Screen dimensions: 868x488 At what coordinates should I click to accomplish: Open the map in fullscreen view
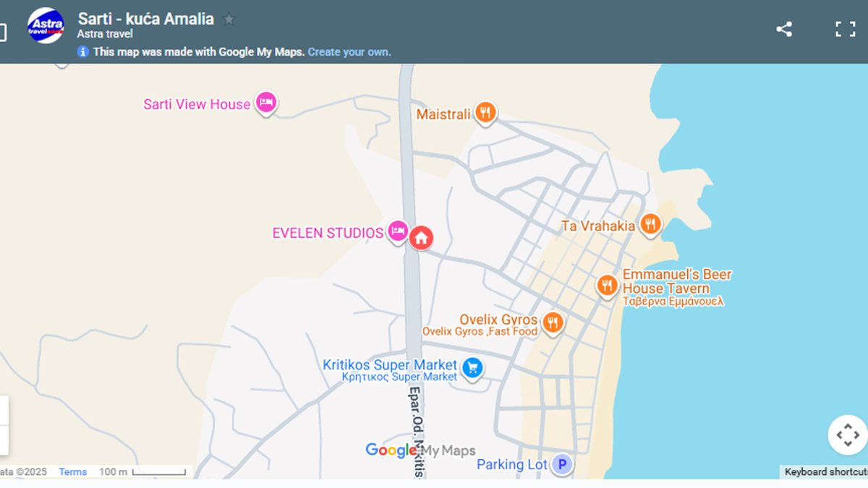845,29
